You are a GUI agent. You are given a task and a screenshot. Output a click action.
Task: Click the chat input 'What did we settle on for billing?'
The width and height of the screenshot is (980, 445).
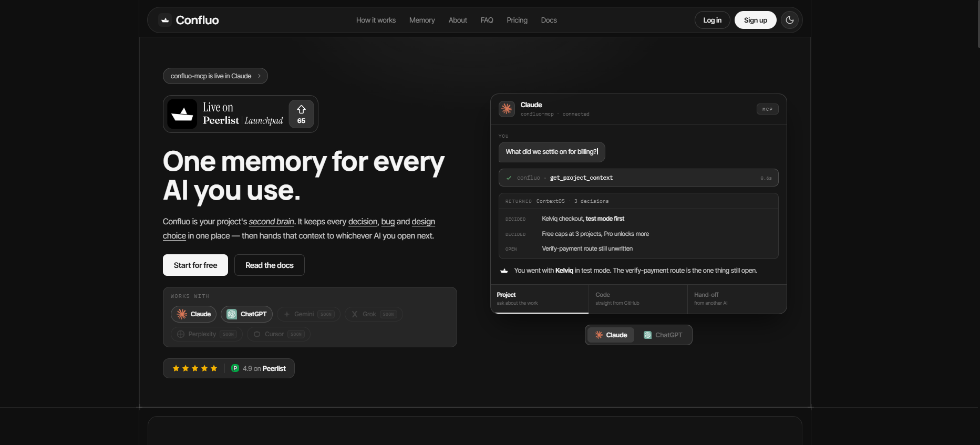552,152
